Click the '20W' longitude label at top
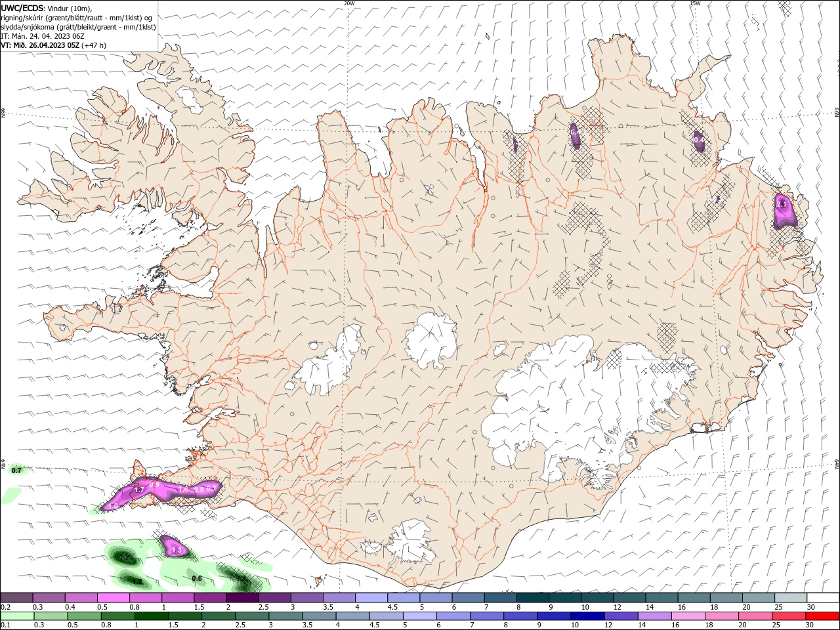The height and width of the screenshot is (630, 840). pyautogui.click(x=349, y=3)
